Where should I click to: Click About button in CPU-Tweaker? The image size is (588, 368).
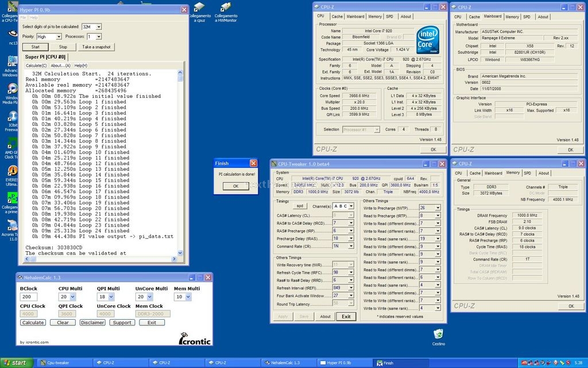[x=325, y=317]
